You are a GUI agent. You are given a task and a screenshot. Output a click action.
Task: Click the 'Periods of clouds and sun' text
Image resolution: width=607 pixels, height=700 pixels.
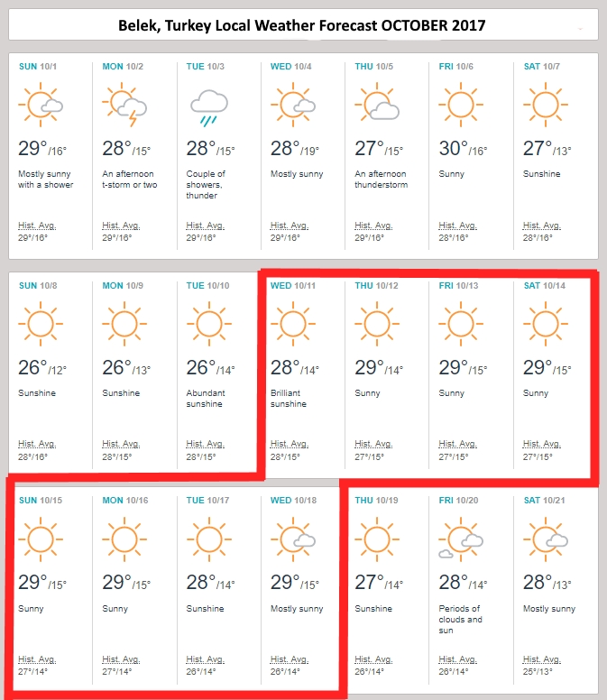pos(459,620)
